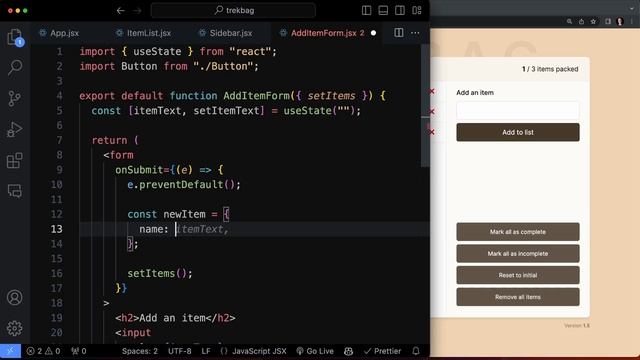The height and width of the screenshot is (360, 640).
Task: Bookmark the page with star icon
Action: 593,22
